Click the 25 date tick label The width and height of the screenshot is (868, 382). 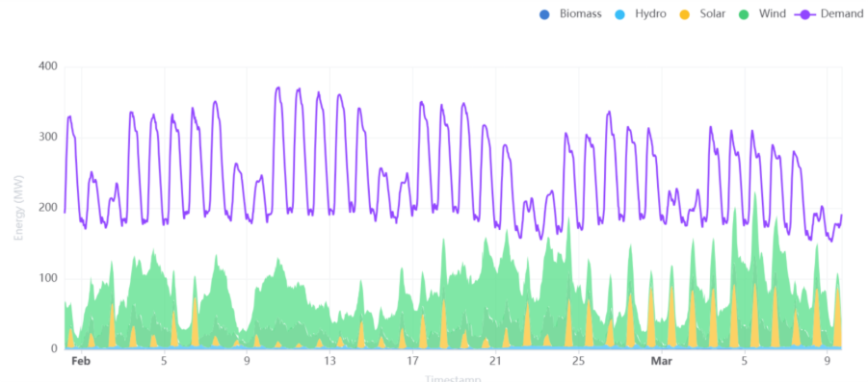(578, 362)
